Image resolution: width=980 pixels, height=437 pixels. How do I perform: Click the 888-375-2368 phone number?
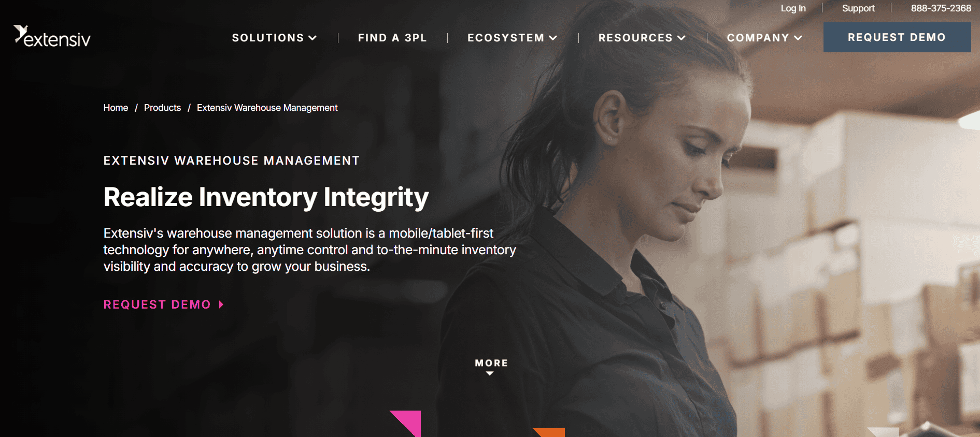coord(941,8)
